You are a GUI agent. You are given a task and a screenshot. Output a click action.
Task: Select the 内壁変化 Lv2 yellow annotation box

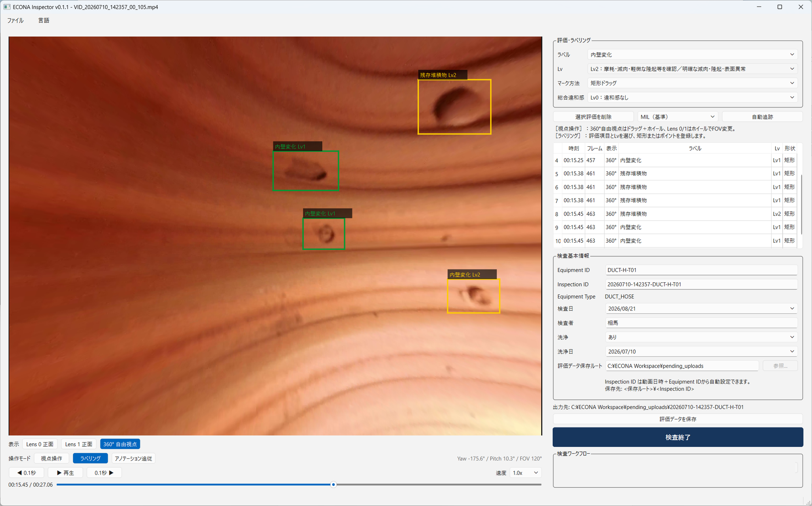473,296
